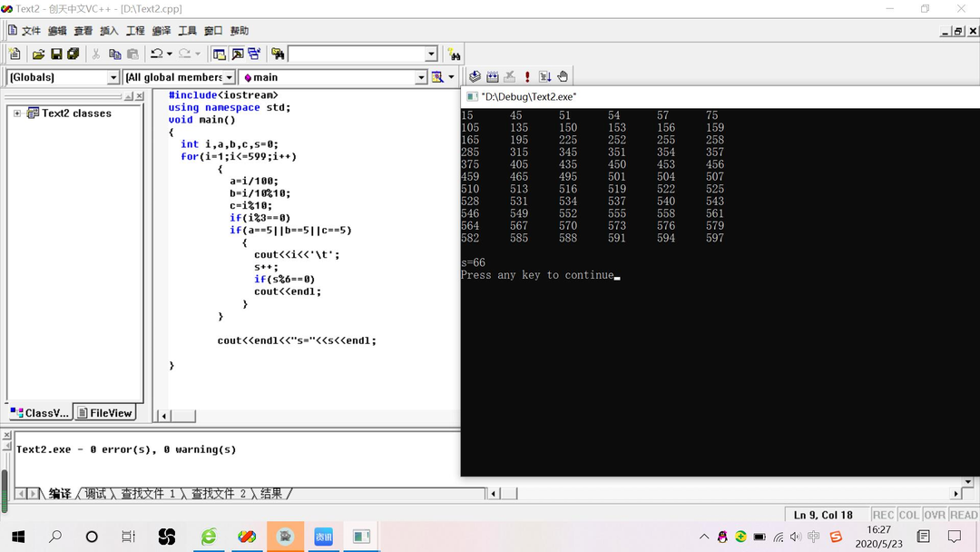The width and height of the screenshot is (980, 552).
Task: Switch to the FileView tab
Action: coord(105,412)
